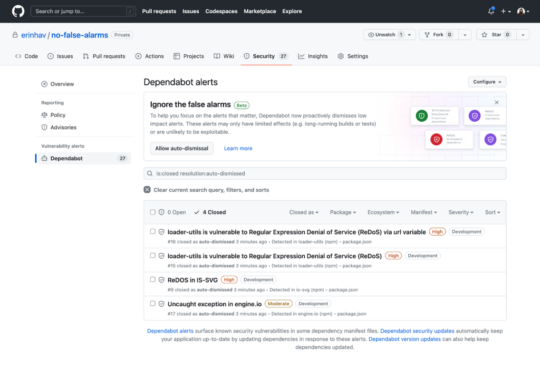Click the shield icon of IS-SVG alert
The height and width of the screenshot is (370, 540).
pos(161,280)
